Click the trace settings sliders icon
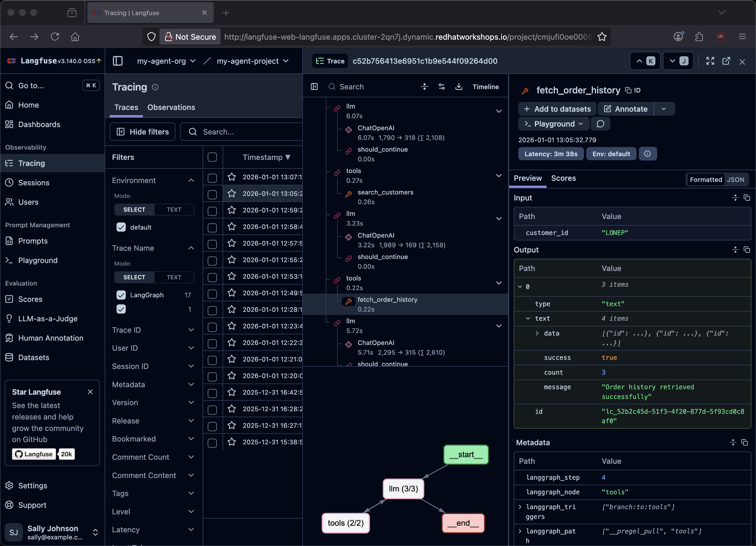 (x=442, y=87)
